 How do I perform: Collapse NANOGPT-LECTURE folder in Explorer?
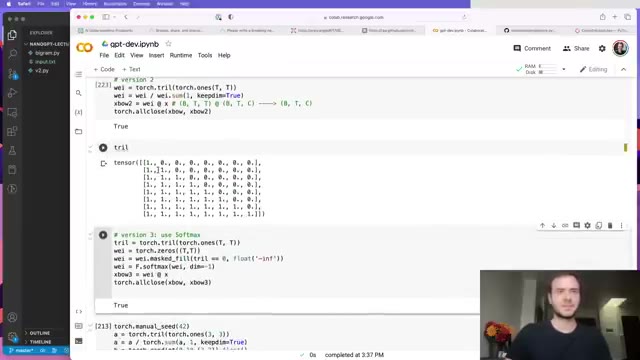(47, 44)
